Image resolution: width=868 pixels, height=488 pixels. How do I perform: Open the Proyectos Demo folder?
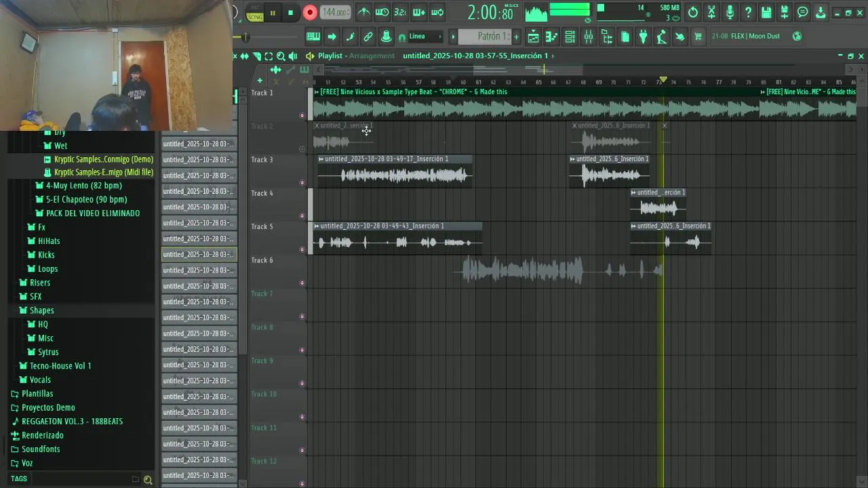click(48, 407)
